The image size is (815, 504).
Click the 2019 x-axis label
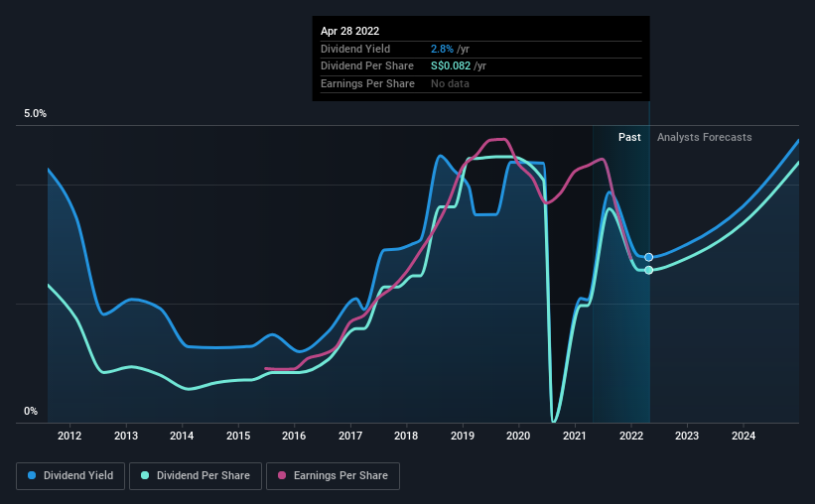462,436
